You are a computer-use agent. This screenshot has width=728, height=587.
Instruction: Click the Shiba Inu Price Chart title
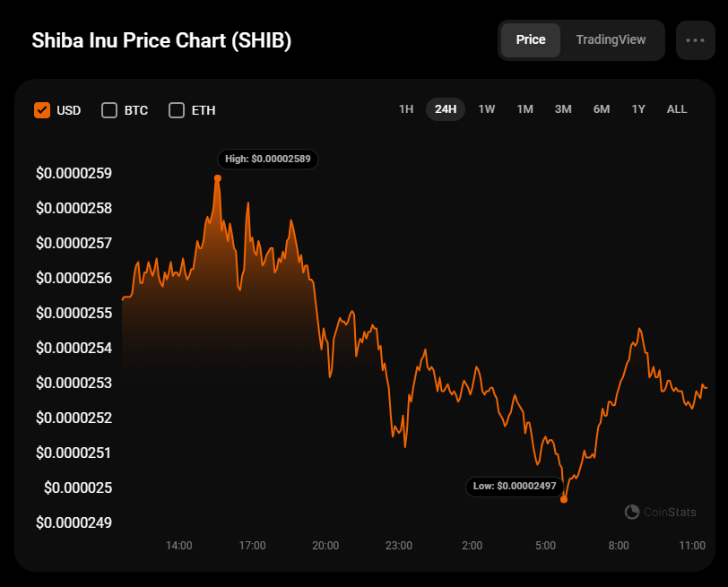pyautogui.click(x=161, y=41)
